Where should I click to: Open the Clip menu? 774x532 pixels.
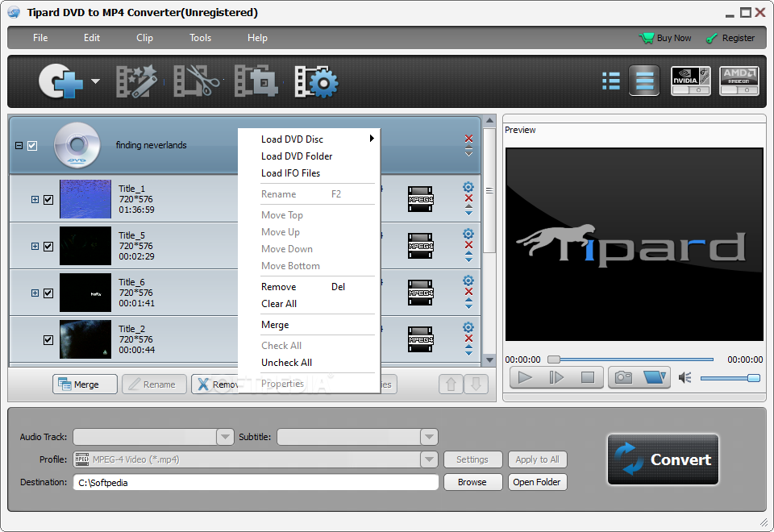[x=144, y=38]
